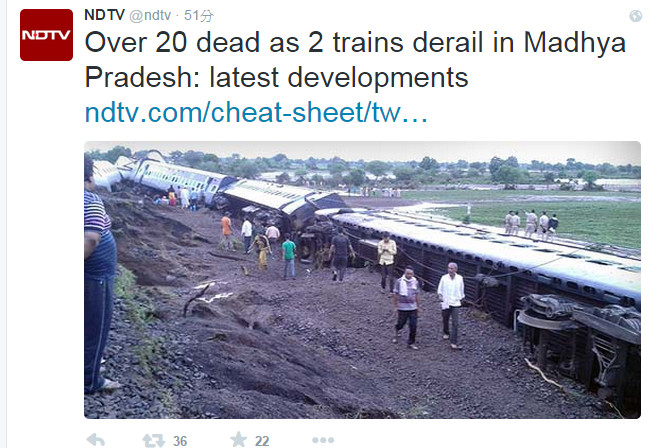The width and height of the screenshot is (652, 448).
Task: View the retweet count of 36
Action: tap(180, 441)
